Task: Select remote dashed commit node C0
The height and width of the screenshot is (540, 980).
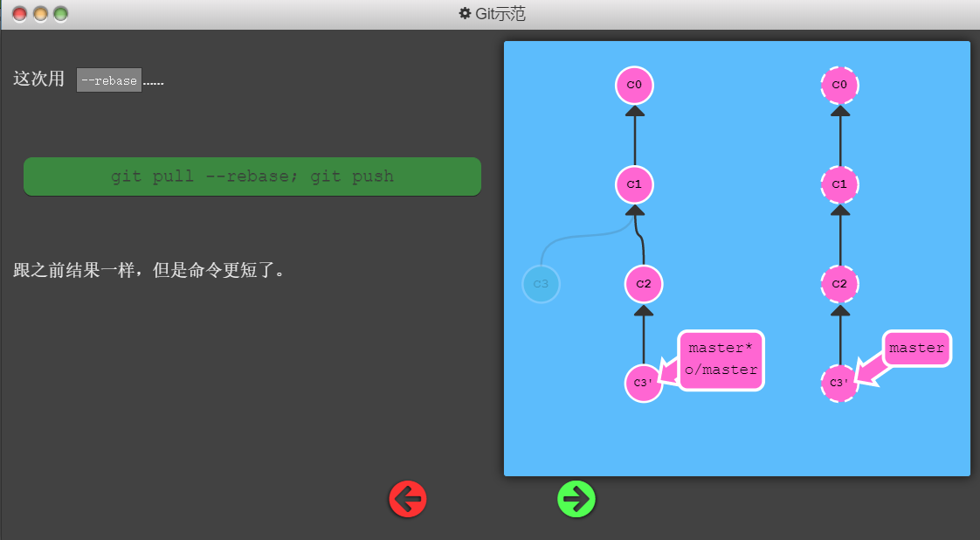Action: 839,86
